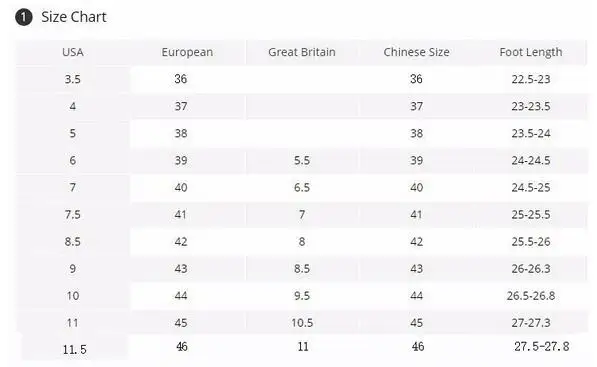Click the number 1 circle icon
The height and width of the screenshot is (367, 597).
click(24, 18)
